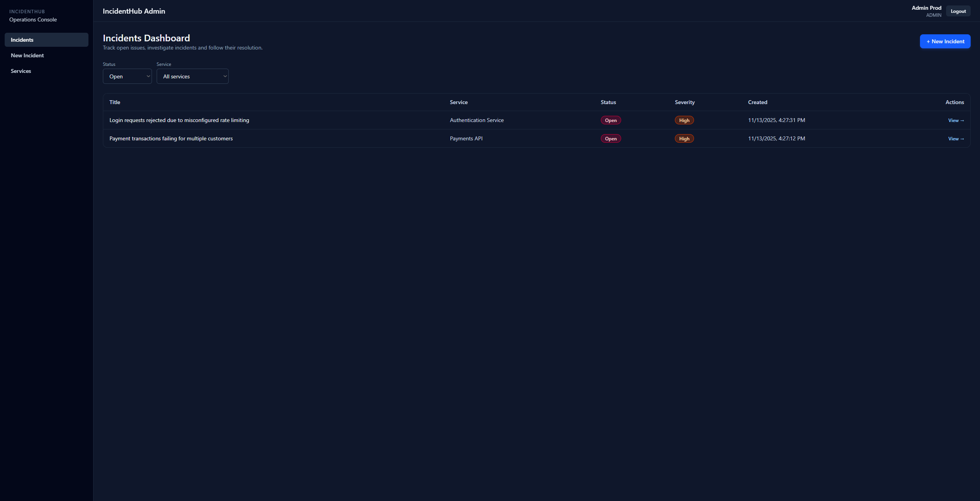Viewport: 980px width, 501px height.
Task: Select the Authentication Service entry in the table
Action: point(476,120)
